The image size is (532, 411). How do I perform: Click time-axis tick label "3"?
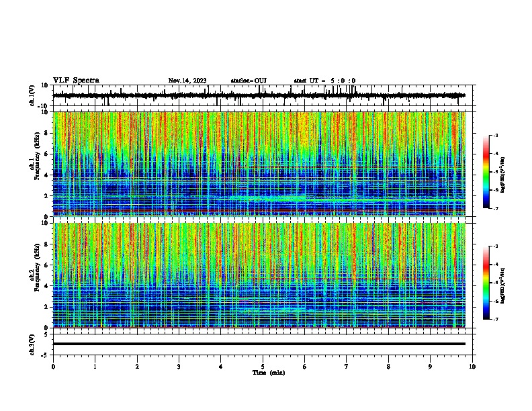[179, 367]
